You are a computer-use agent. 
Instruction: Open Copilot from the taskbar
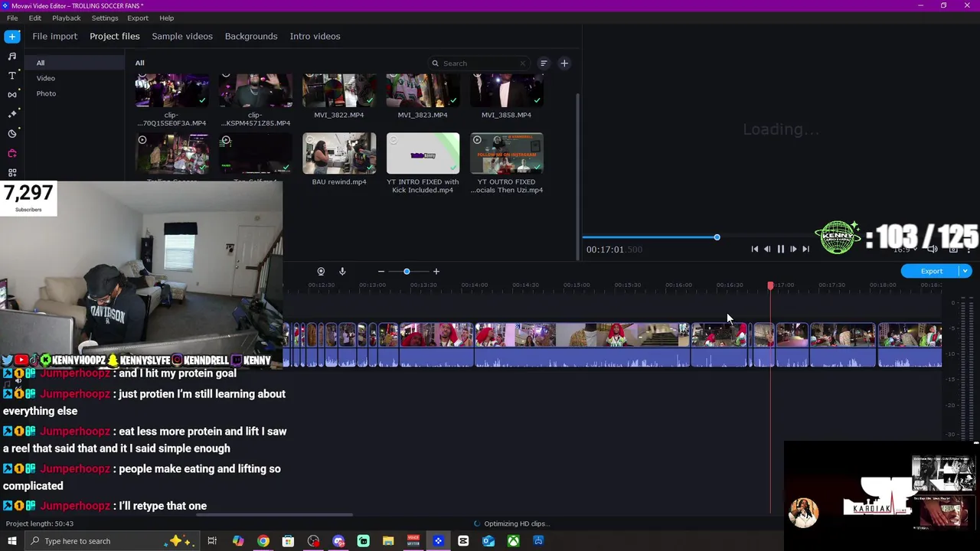pos(238,541)
